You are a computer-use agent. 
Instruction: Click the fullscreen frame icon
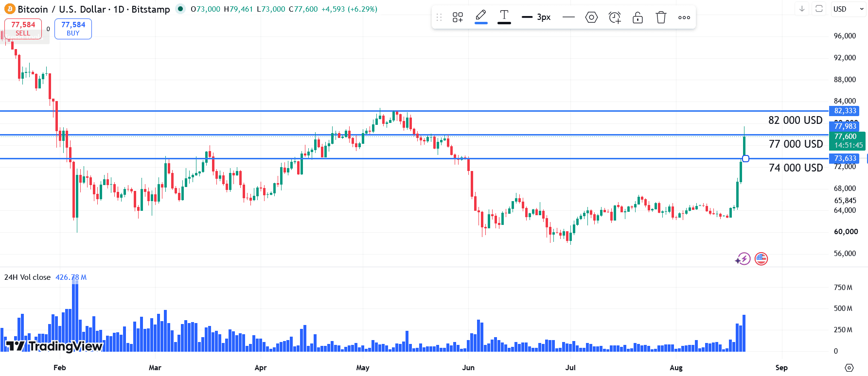point(819,9)
